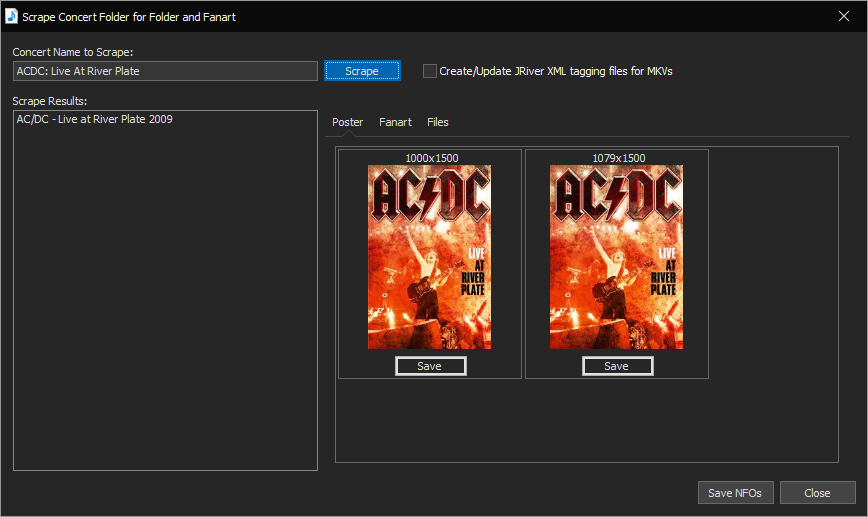Viewport: 868px width, 517px height.
Task: Enable Create/Update JRiver XML tagging checkbox
Action: 430,71
